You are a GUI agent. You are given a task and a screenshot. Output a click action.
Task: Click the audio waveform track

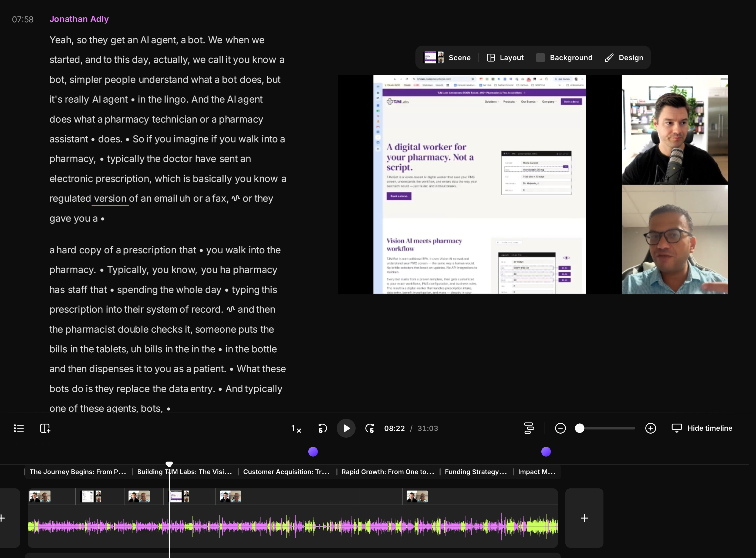tap(293, 526)
